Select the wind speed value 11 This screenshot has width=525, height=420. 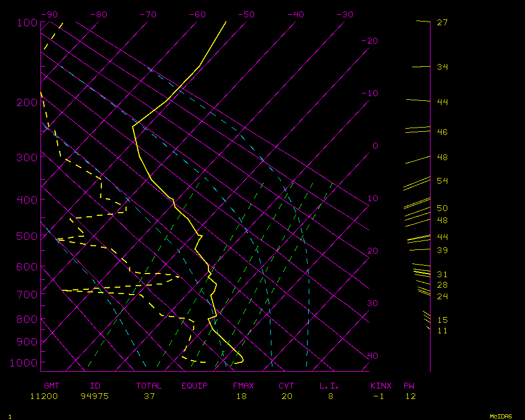[442, 331]
